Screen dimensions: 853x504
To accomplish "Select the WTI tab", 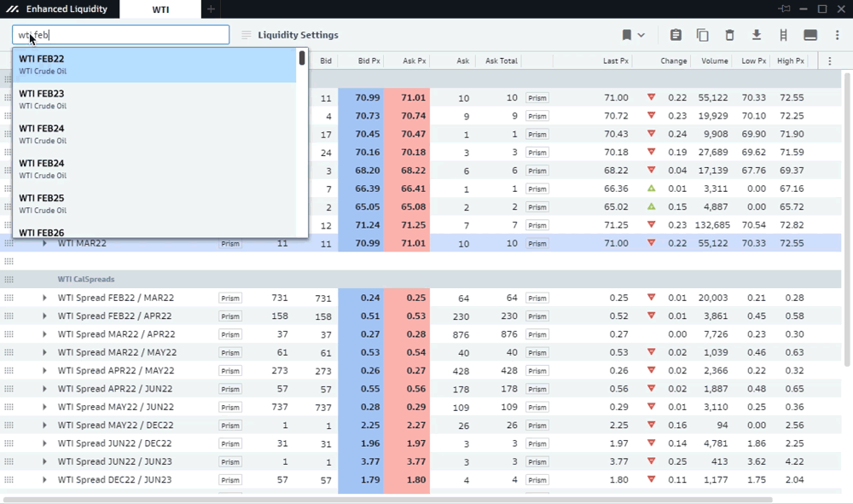I will 160,9.
